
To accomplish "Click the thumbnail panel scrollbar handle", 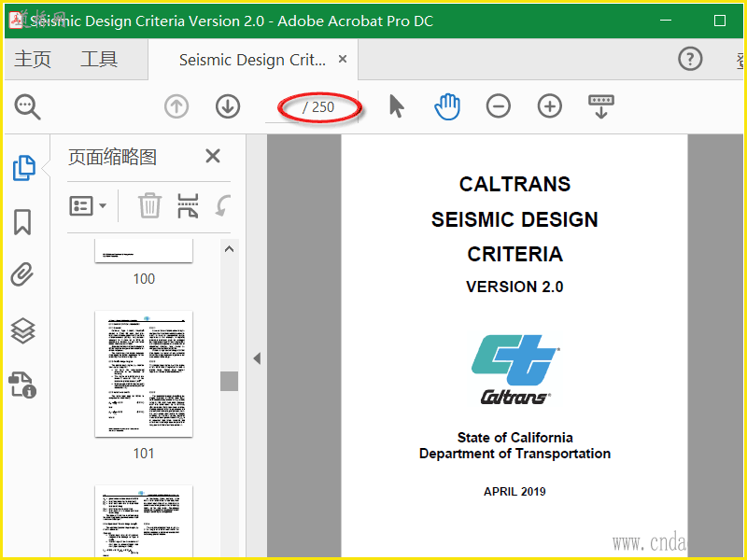I will coord(229,382).
